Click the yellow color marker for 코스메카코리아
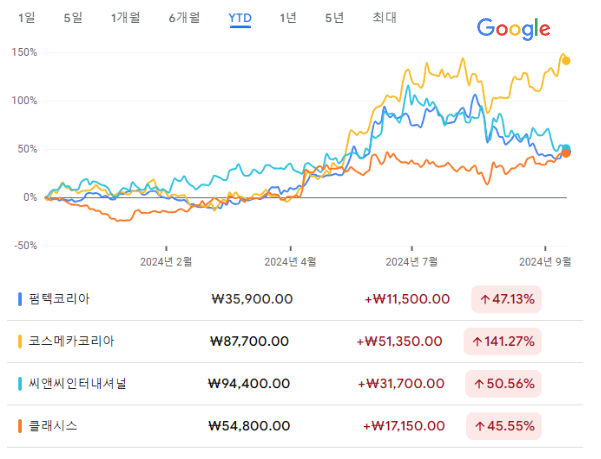Image resolution: width=601 pixels, height=459 pixels. tap(20, 341)
